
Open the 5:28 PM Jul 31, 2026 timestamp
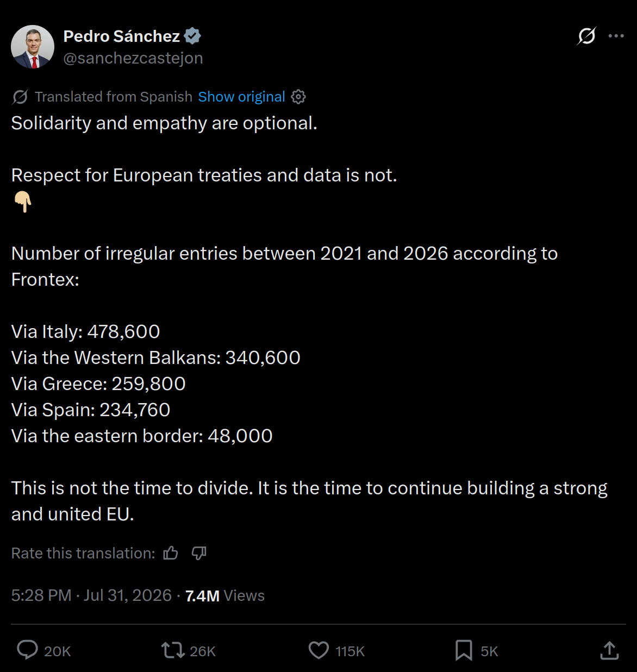(91, 595)
